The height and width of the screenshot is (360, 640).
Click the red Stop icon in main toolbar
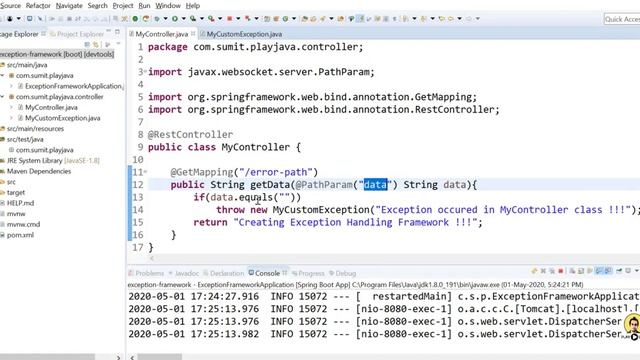(x=229, y=19)
